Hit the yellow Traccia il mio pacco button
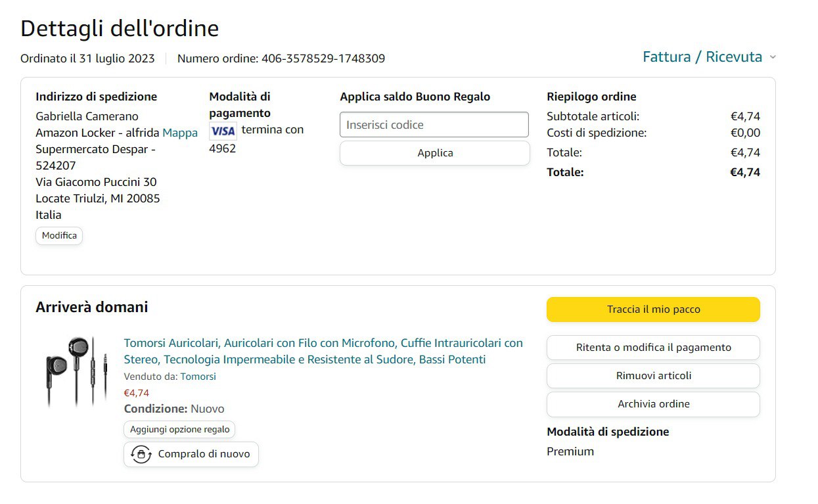The image size is (818, 504). click(653, 309)
